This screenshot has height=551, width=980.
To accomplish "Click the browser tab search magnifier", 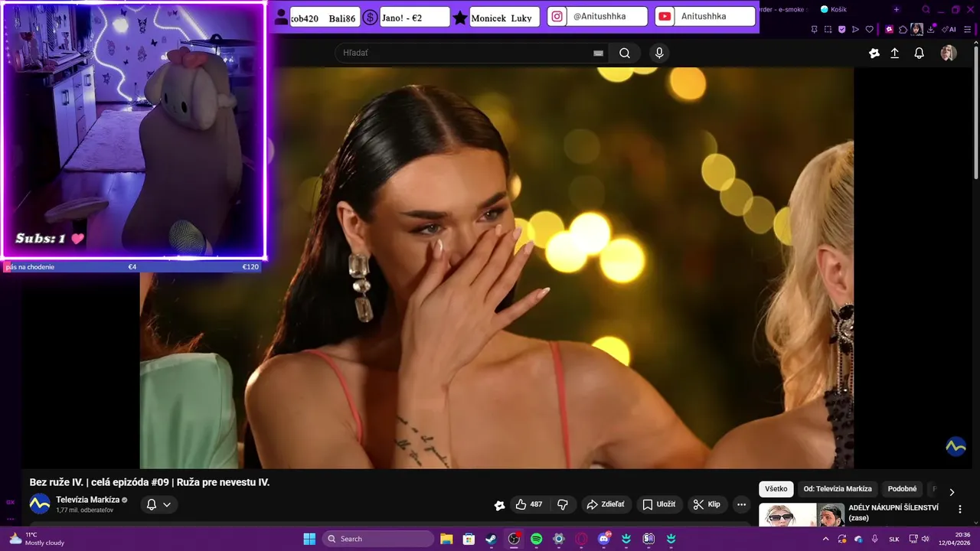I will click(x=926, y=9).
